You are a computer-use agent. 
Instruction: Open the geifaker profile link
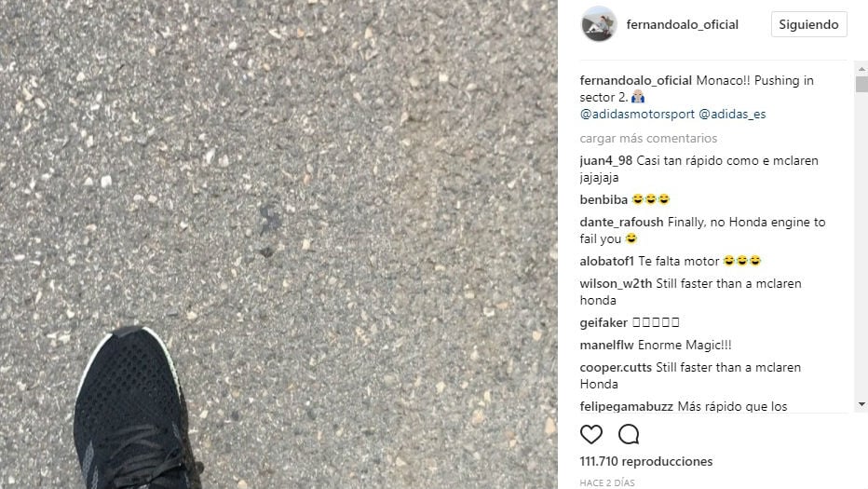(x=604, y=322)
